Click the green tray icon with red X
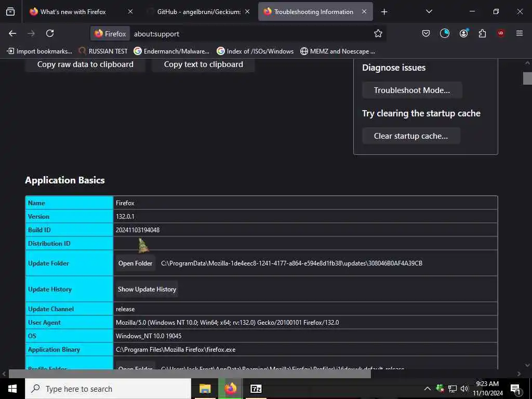 (x=440, y=389)
